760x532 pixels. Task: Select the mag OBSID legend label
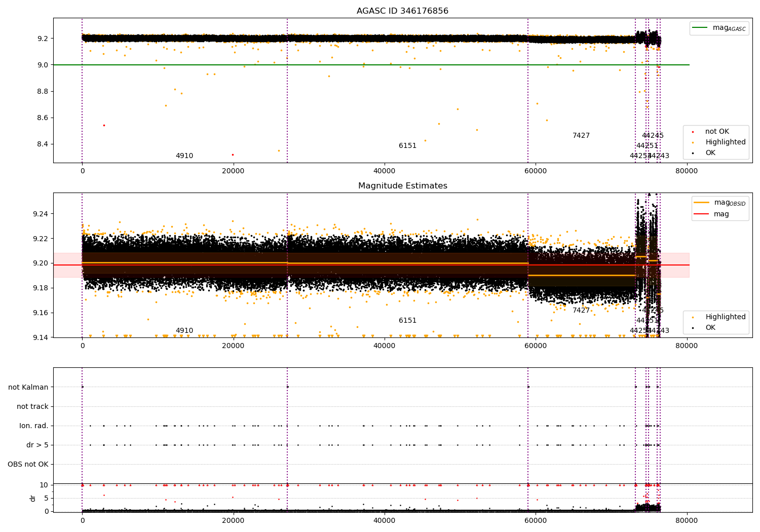[x=730, y=203]
